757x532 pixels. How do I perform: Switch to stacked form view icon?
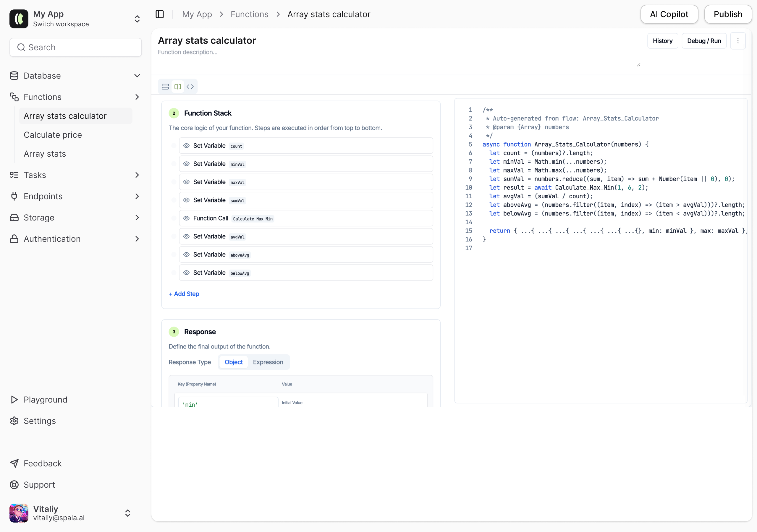tap(165, 86)
